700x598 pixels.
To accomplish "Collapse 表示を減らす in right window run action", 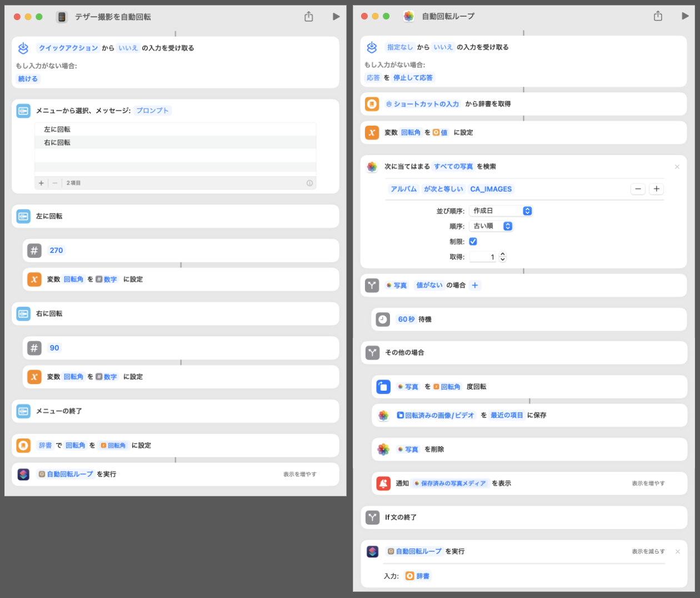I will click(x=648, y=552).
